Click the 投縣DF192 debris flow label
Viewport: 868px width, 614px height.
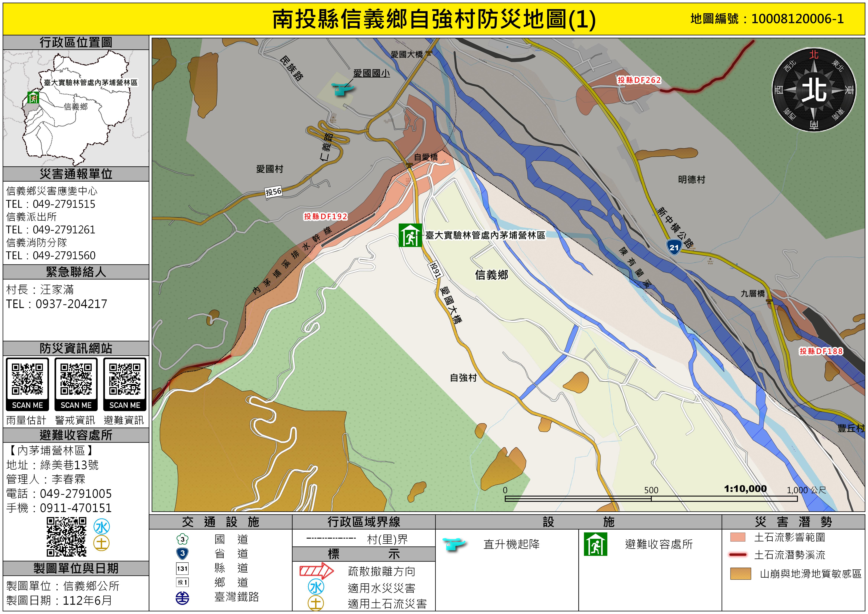pos(326,216)
